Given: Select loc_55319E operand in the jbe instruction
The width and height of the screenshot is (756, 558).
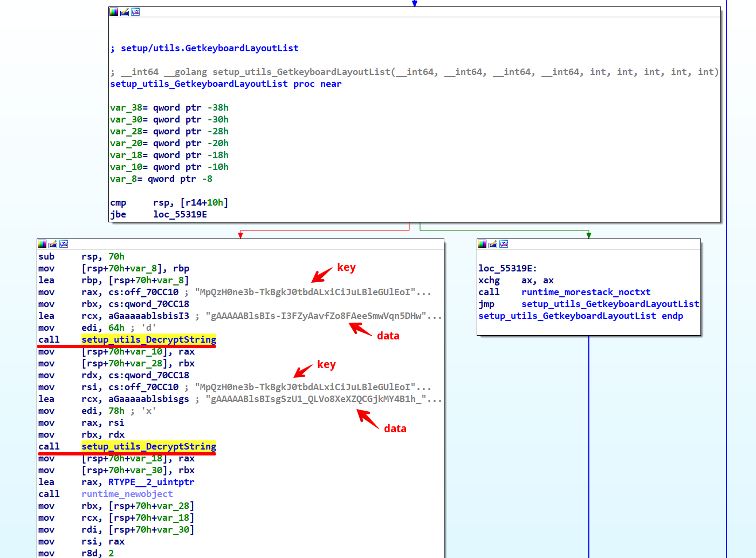Looking at the screenshot, I should [180, 214].
